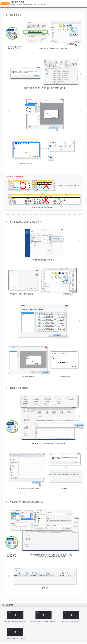Select the 블루라인등 radio option

[x=47, y=398]
